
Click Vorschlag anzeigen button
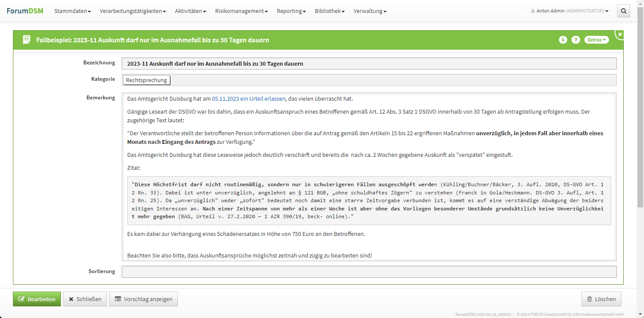coord(143,299)
